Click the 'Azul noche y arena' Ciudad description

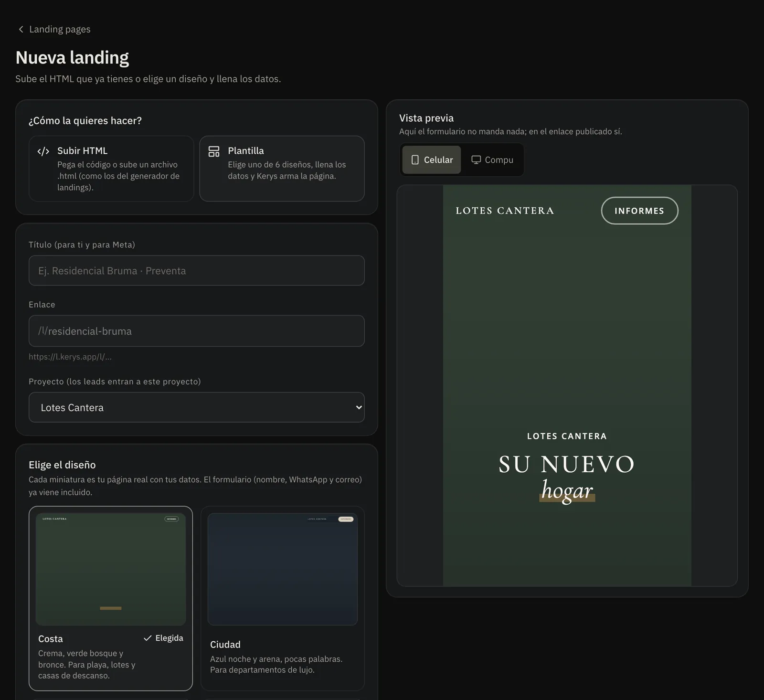(x=276, y=665)
